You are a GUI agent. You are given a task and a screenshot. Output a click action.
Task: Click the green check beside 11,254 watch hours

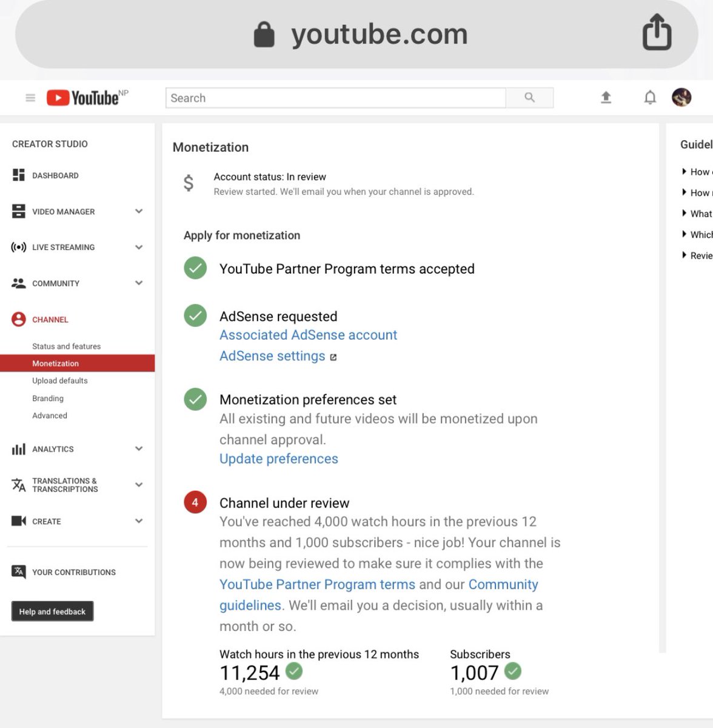coord(294,671)
